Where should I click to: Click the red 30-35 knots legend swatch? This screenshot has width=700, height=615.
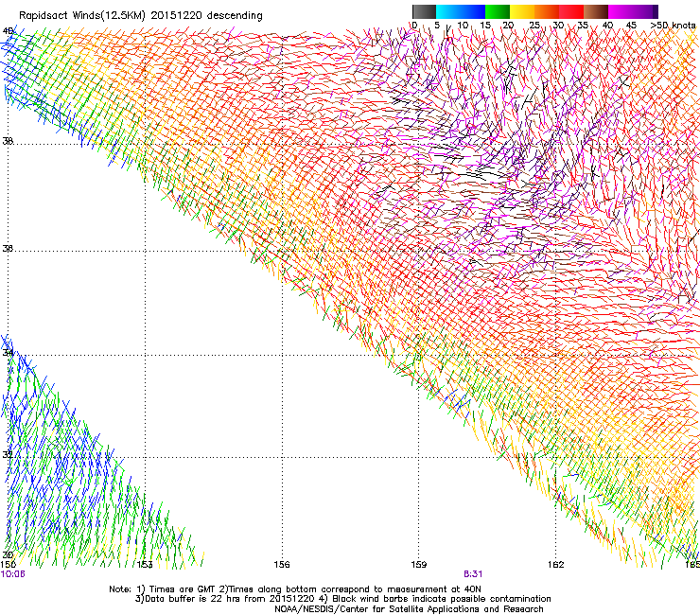coord(571,11)
